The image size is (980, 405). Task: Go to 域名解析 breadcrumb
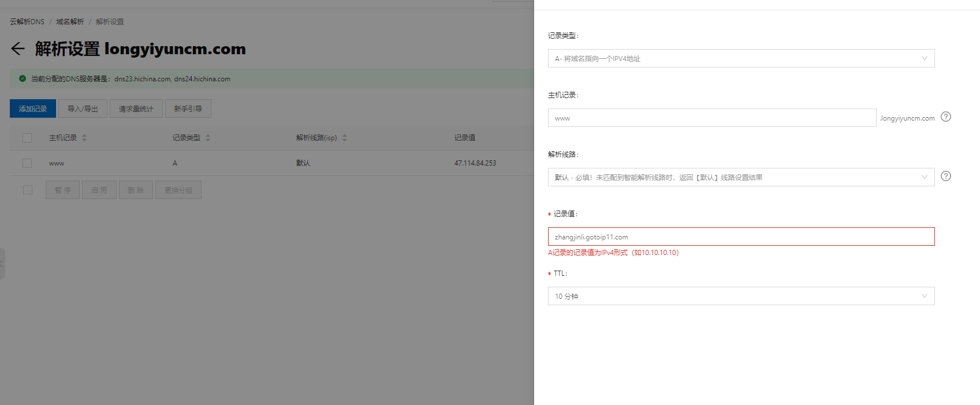70,22
